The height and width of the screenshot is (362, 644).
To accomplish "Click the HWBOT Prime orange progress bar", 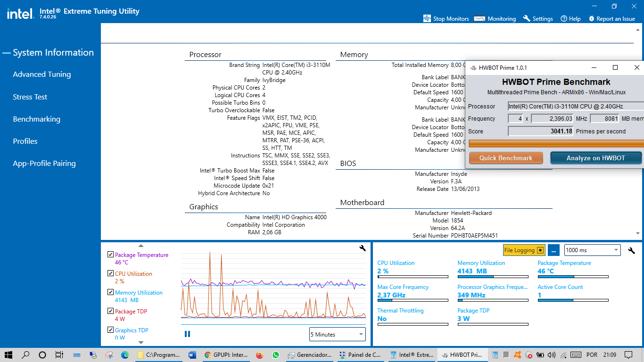I will click(x=556, y=143).
